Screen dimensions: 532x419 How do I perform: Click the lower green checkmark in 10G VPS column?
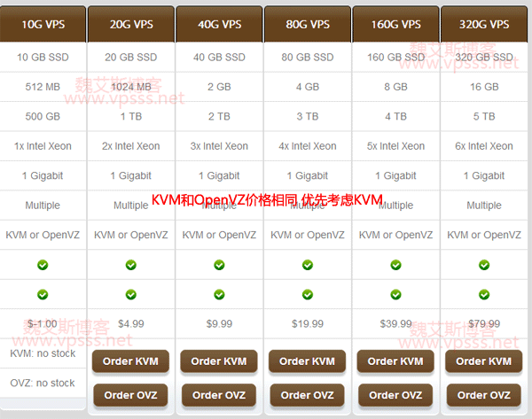pyautogui.click(x=43, y=294)
